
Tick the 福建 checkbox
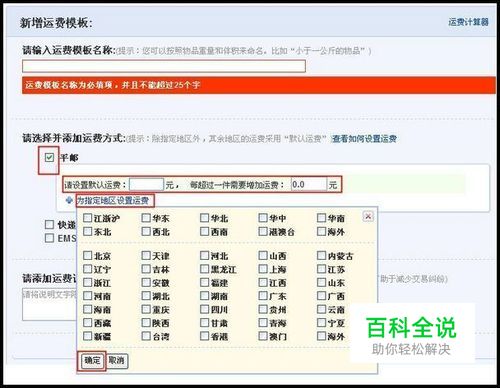tap(204, 283)
